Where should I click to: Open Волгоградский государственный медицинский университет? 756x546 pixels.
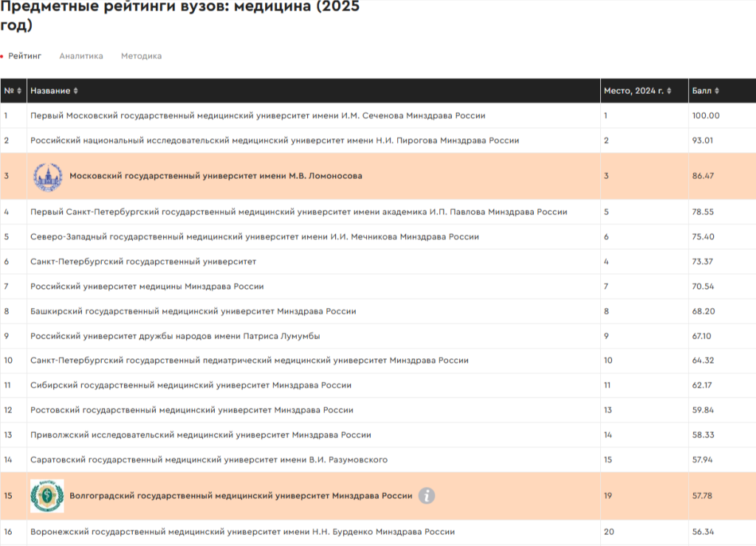tap(241, 496)
